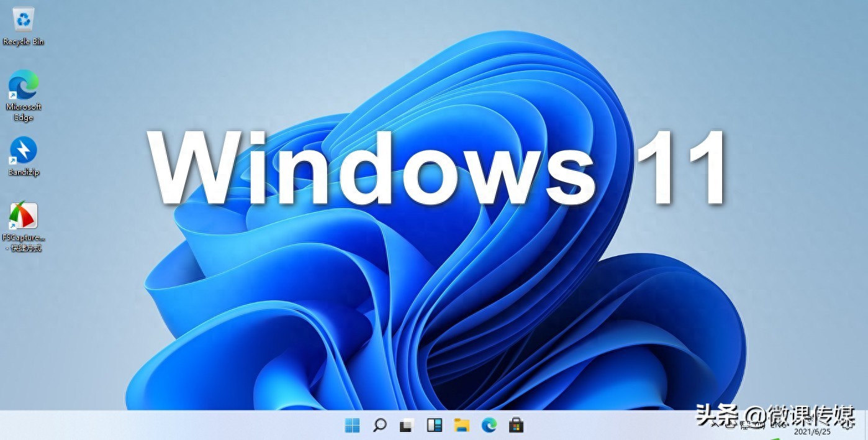Image resolution: width=868 pixels, height=440 pixels.
Task: Open Task View on the taskbar
Action: 407,426
